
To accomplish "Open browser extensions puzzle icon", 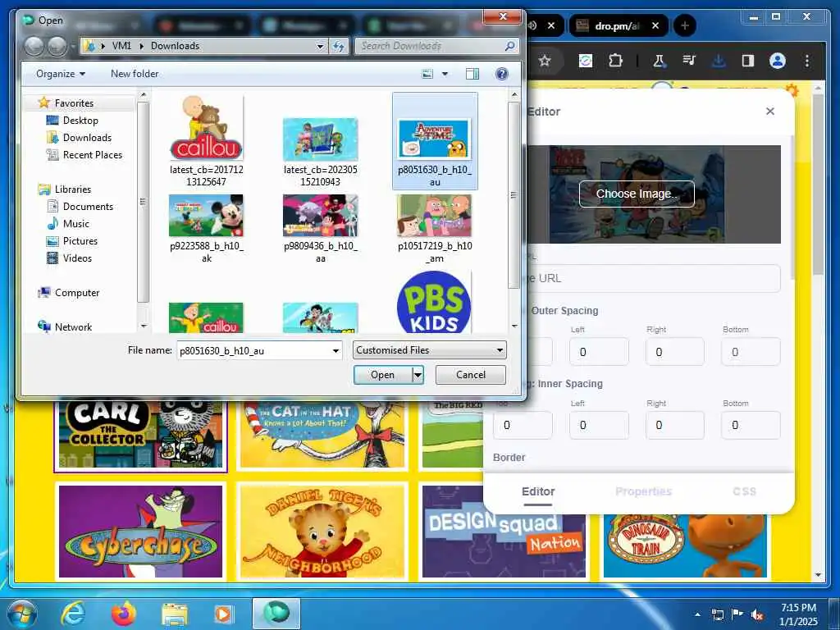I will coord(615,61).
